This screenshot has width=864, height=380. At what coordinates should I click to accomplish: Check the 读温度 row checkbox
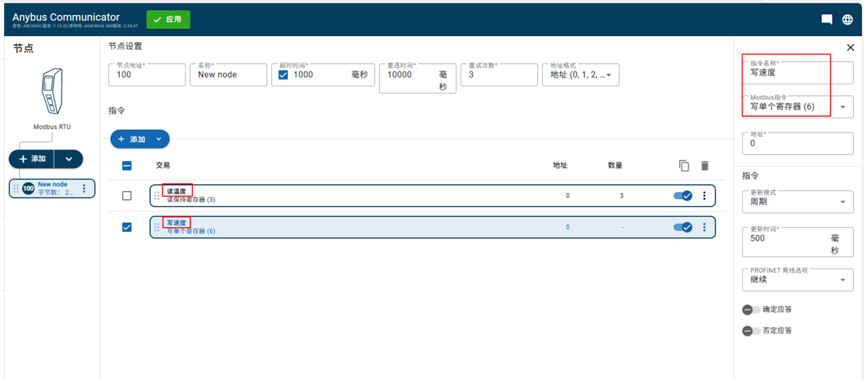coord(127,196)
